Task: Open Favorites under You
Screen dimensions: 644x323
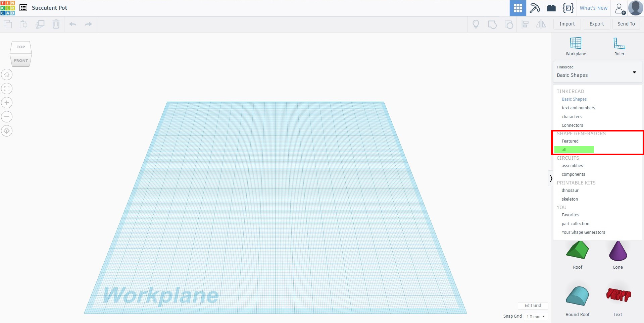Action: coord(571,215)
